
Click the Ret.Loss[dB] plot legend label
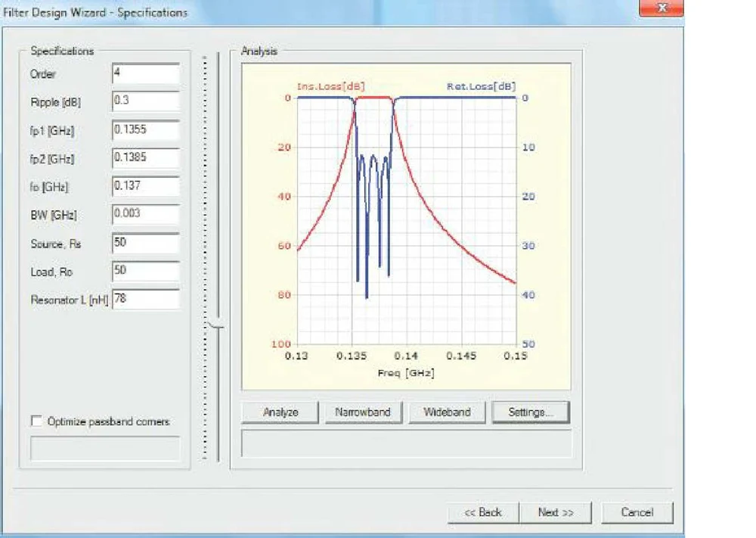click(481, 86)
